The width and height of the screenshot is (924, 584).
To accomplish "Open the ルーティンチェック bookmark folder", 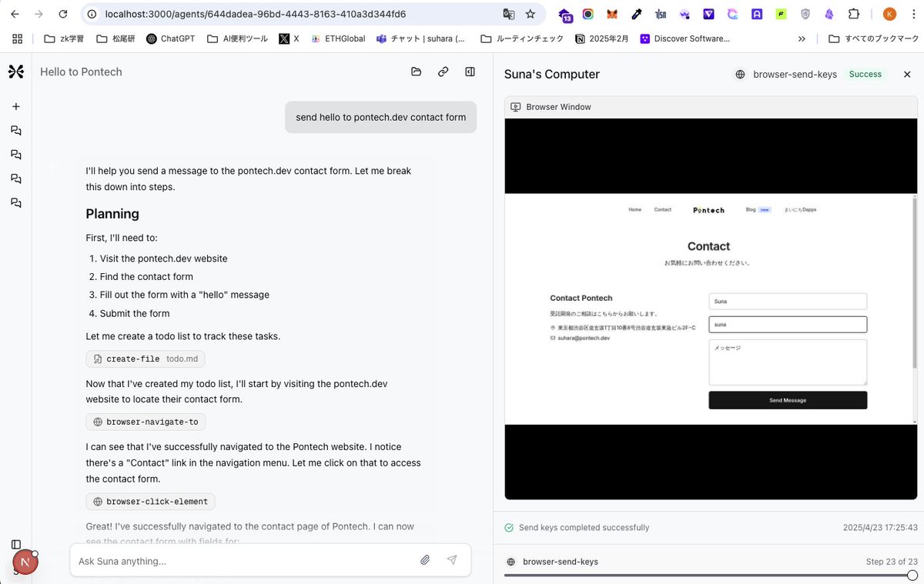I will [x=522, y=38].
